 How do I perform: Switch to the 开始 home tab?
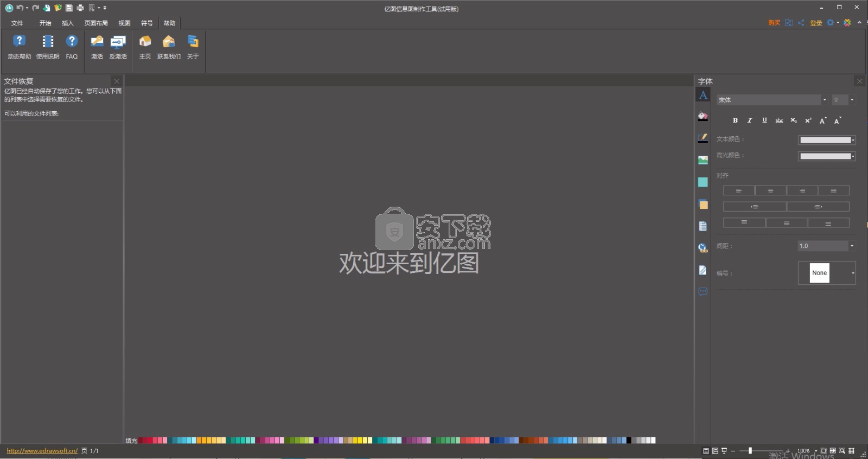[45, 23]
